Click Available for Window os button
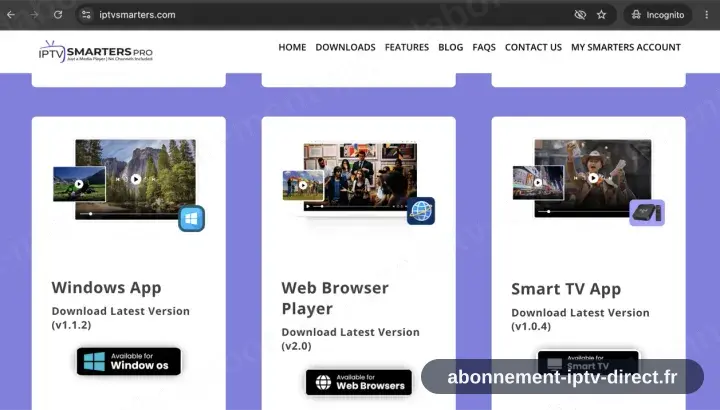Viewport: 720px width, 410px height. 129,361
